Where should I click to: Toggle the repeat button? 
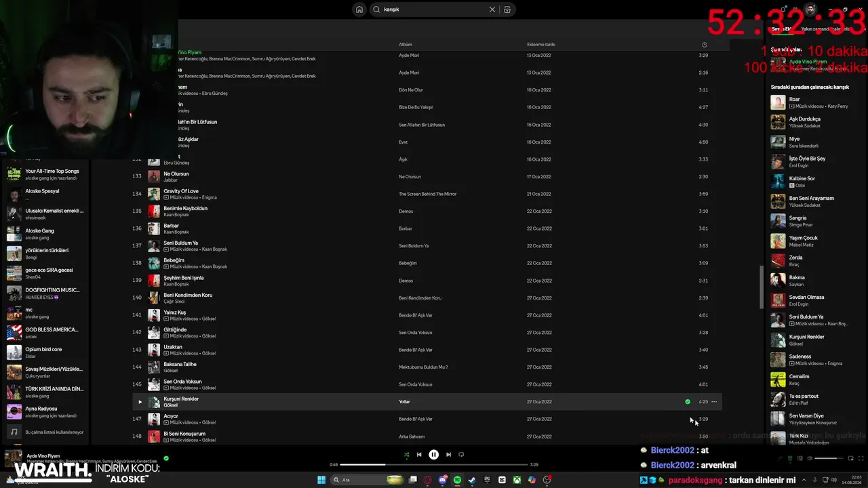click(461, 455)
